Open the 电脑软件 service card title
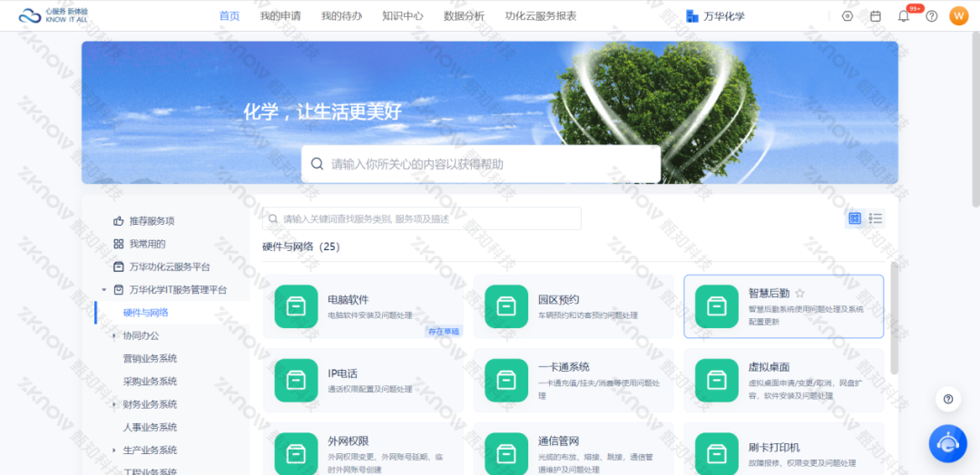 click(x=348, y=299)
